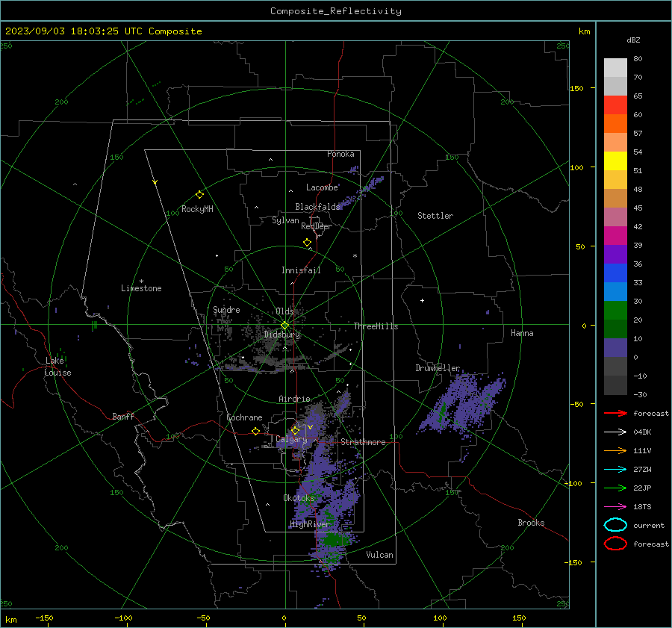Click the orange 111V arrow icon

coord(615,450)
